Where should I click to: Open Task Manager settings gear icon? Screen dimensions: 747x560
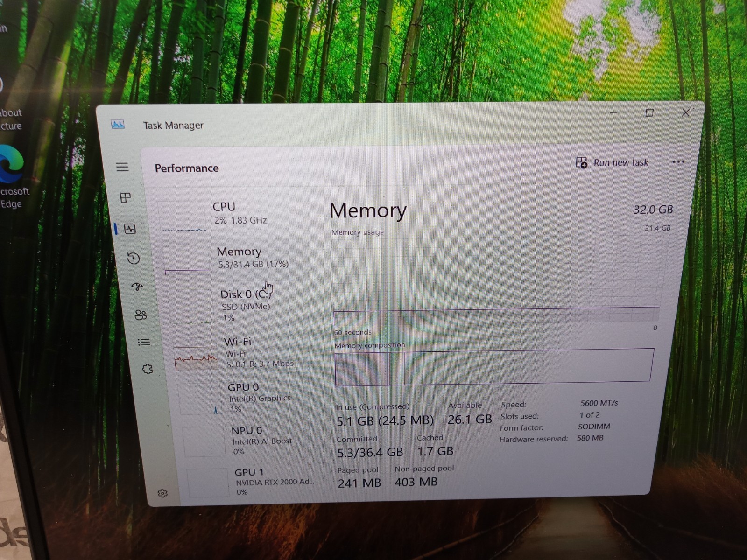tap(162, 493)
